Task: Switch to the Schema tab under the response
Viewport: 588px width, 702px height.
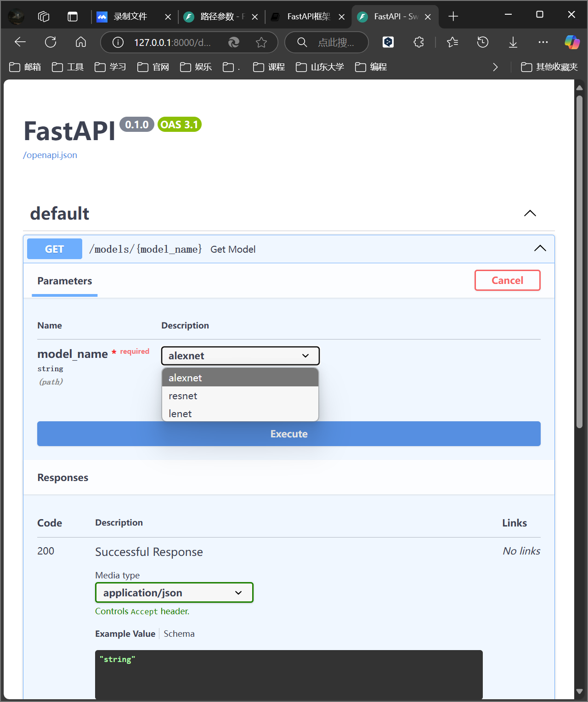Action: (x=179, y=634)
